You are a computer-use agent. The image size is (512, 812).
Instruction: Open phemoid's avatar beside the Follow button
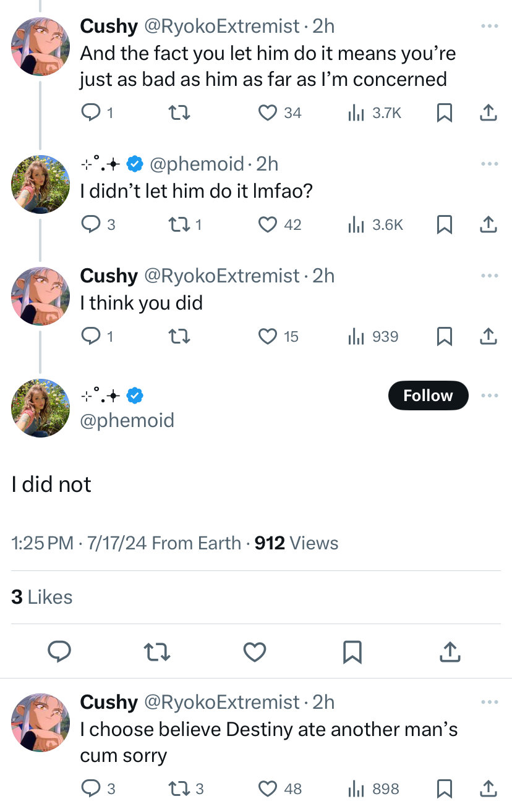pos(41,408)
